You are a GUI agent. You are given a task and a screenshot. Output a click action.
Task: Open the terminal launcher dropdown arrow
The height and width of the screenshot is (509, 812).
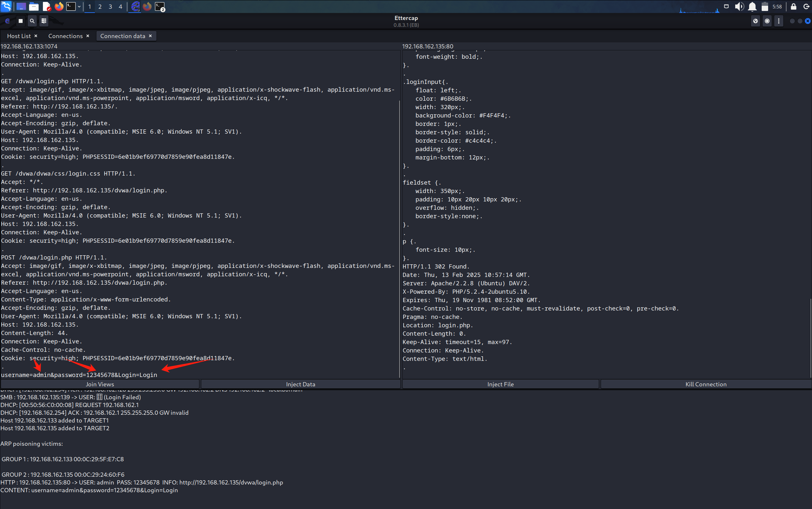point(79,6)
